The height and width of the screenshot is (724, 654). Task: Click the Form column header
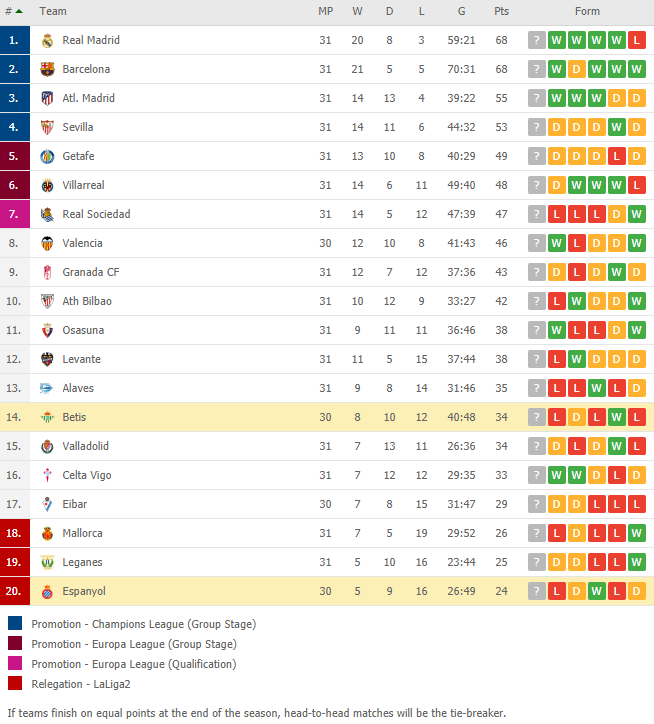click(587, 11)
